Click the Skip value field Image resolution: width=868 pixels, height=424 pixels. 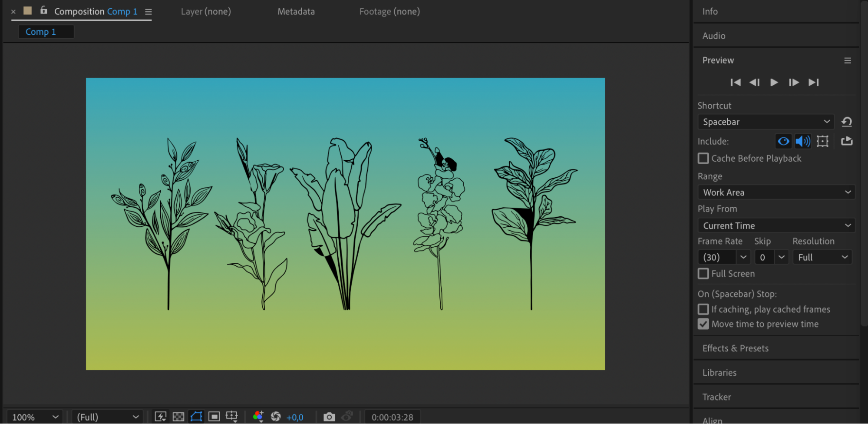pos(764,257)
